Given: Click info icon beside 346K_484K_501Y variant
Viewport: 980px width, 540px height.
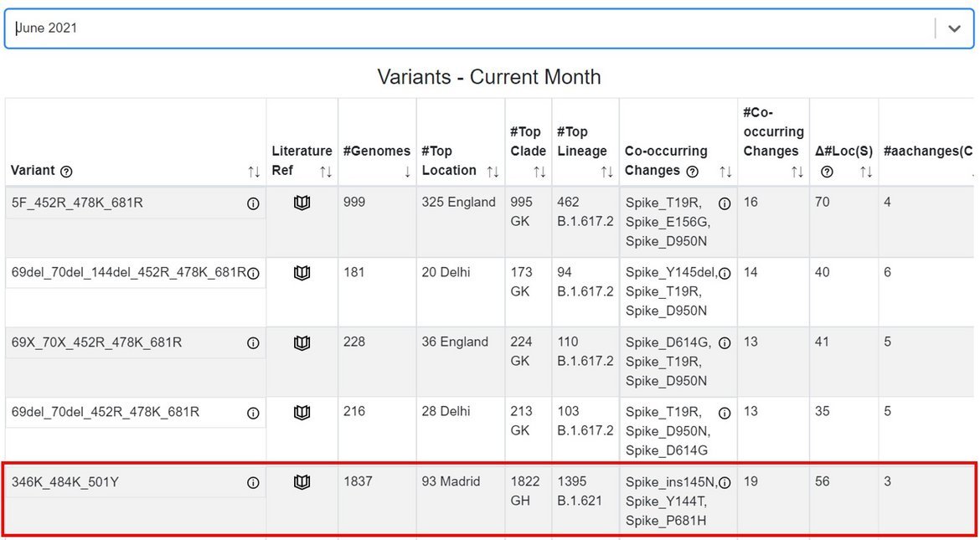Looking at the screenshot, I should [253, 483].
